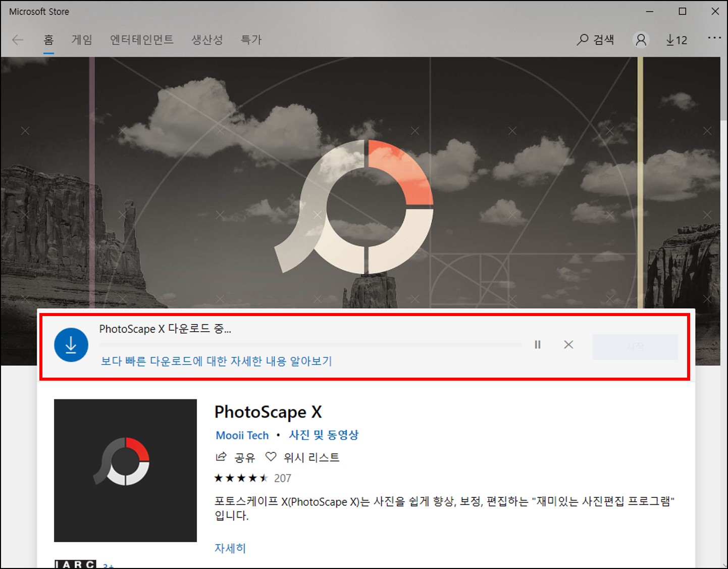
Task: Click the PhotoScape X hero banner logo
Action: click(x=354, y=206)
